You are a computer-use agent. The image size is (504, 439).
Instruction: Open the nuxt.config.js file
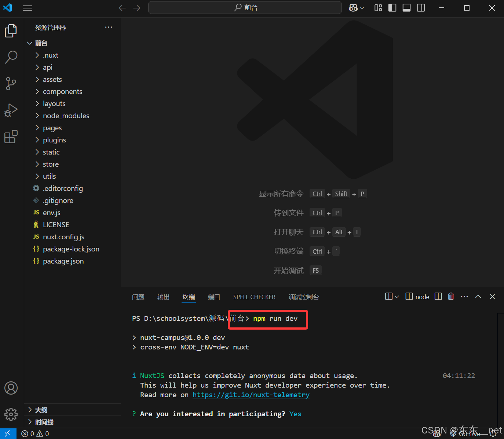click(x=73, y=237)
